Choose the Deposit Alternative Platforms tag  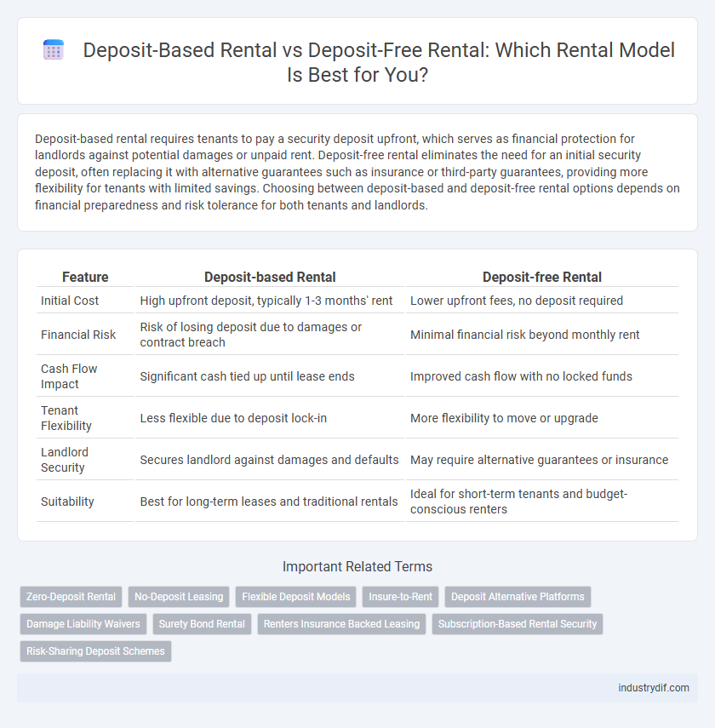[x=518, y=597]
